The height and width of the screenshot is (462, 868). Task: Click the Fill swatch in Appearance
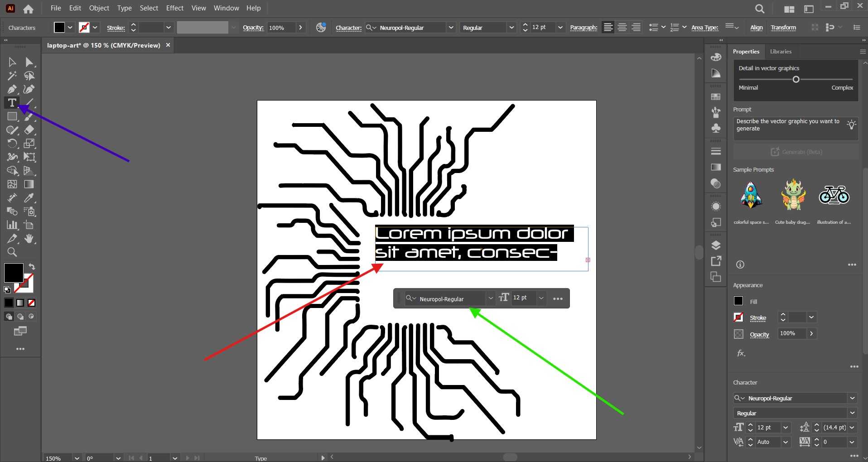[738, 301]
